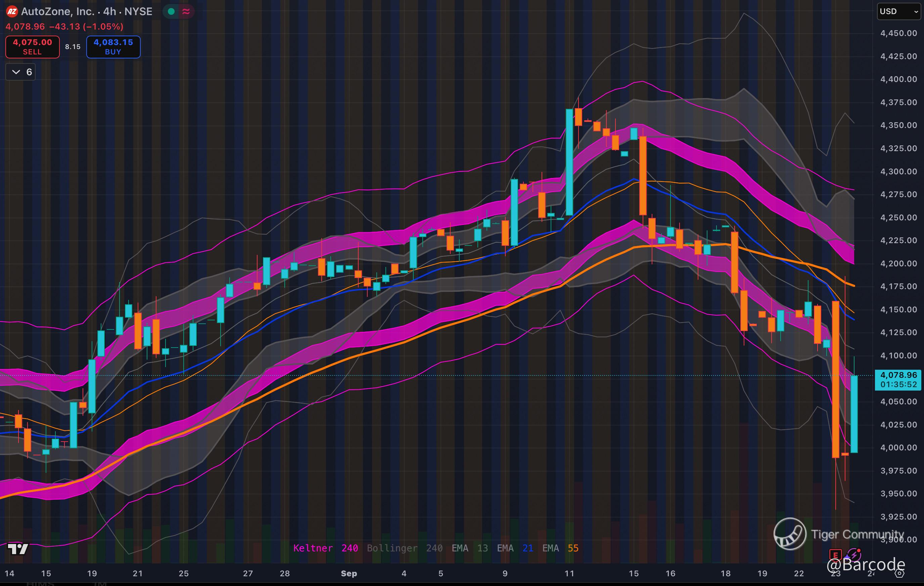924x586 pixels.
Task: Click the blue EMA 21 label
Action: pos(515,548)
